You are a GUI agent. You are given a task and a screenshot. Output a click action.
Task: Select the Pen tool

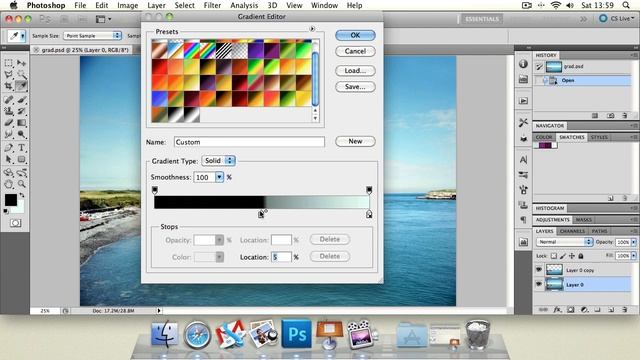coord(9,148)
